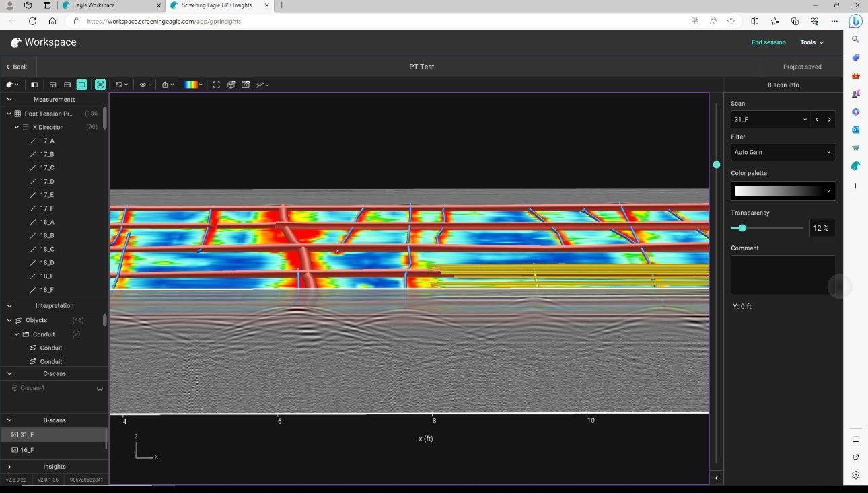Expand the Insights section
868x493 pixels.
(9, 467)
